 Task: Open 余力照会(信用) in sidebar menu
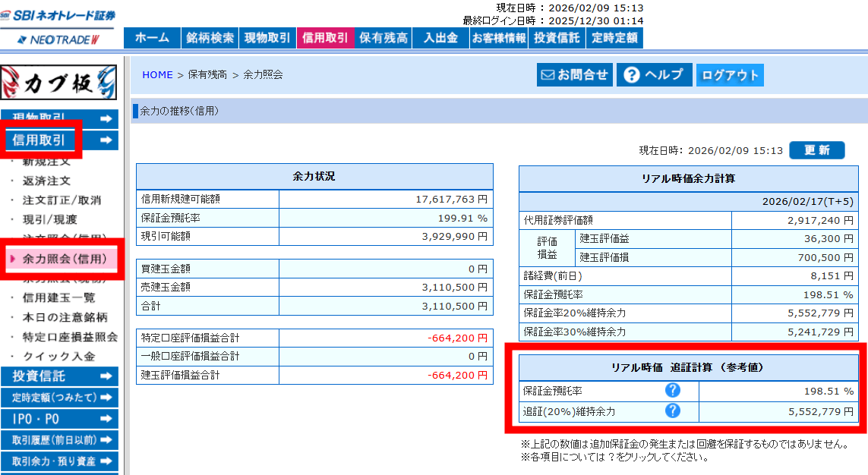click(x=64, y=259)
